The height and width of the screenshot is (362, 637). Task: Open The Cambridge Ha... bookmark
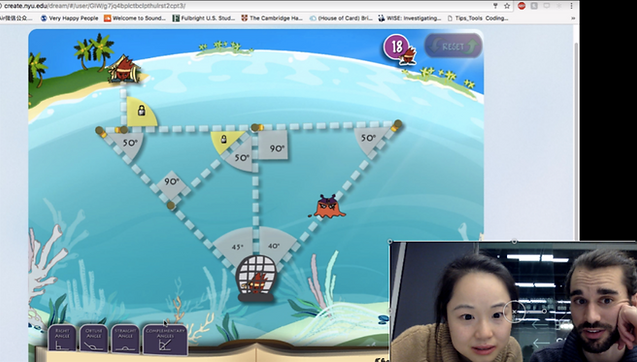(x=272, y=18)
